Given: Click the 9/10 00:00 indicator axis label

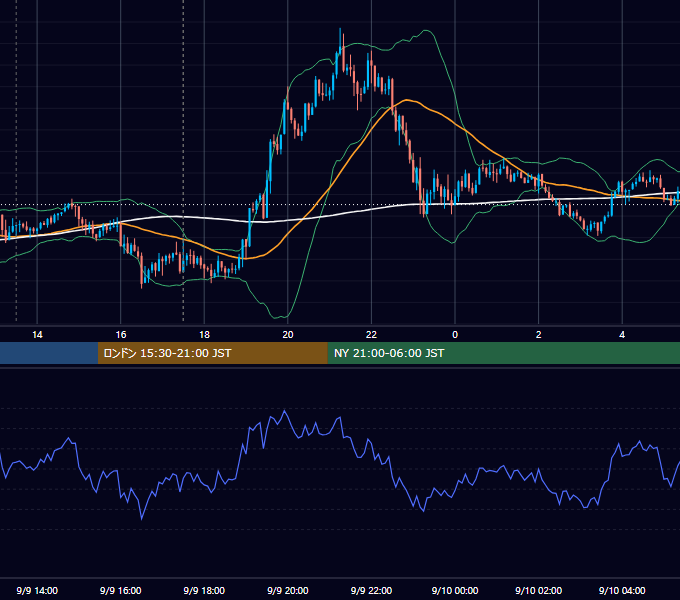Looking at the screenshot, I should (x=455, y=590).
